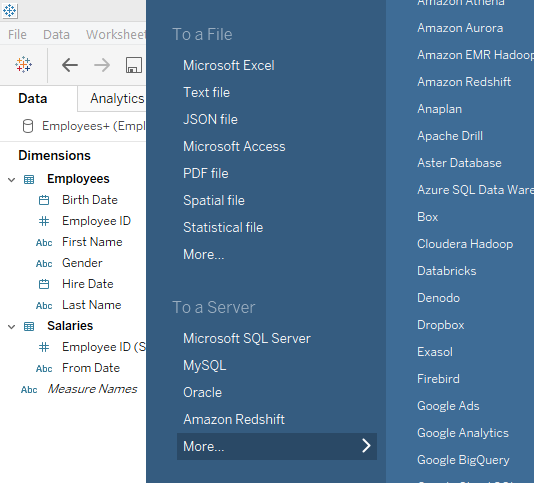Click the redo forward arrow icon
Viewport: 534px width, 483px height.
102,65
